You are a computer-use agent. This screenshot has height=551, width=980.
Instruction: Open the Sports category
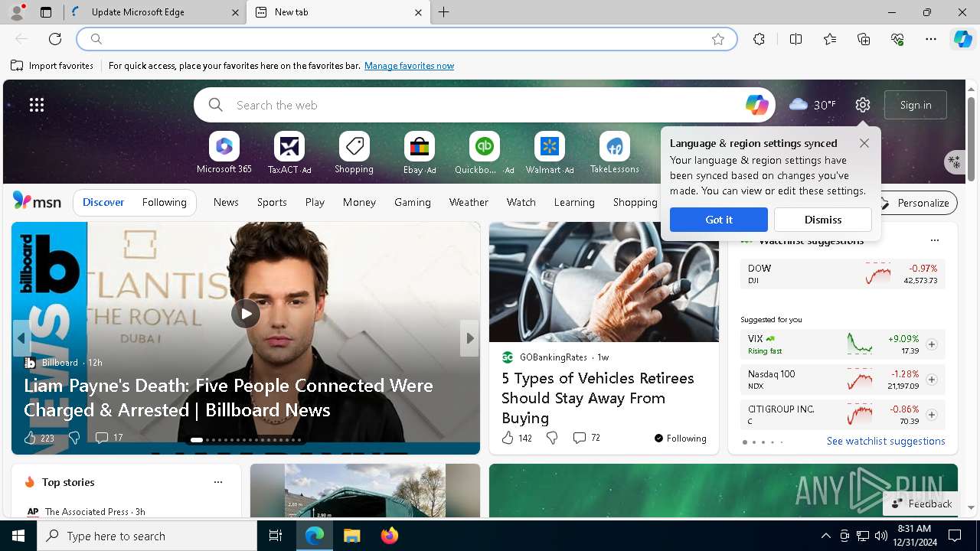(x=272, y=203)
